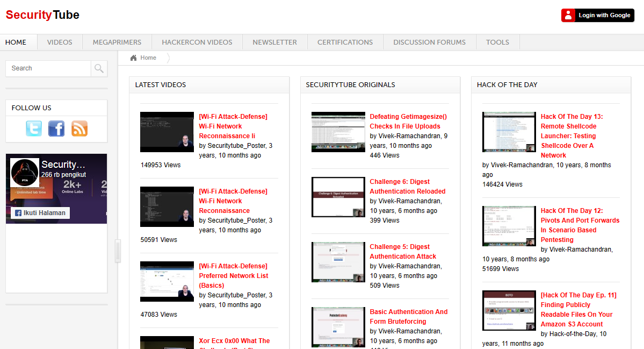
Task: Open the Tools tab
Action: (x=497, y=42)
